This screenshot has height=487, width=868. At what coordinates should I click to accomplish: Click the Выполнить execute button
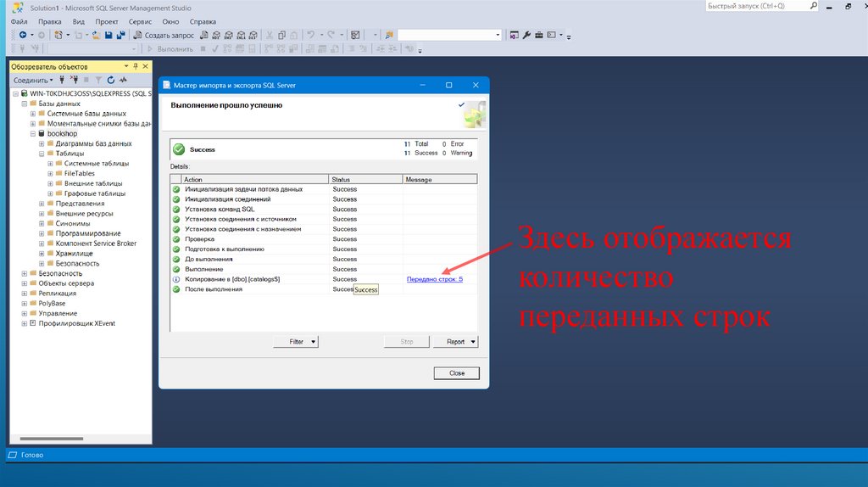tap(170, 48)
